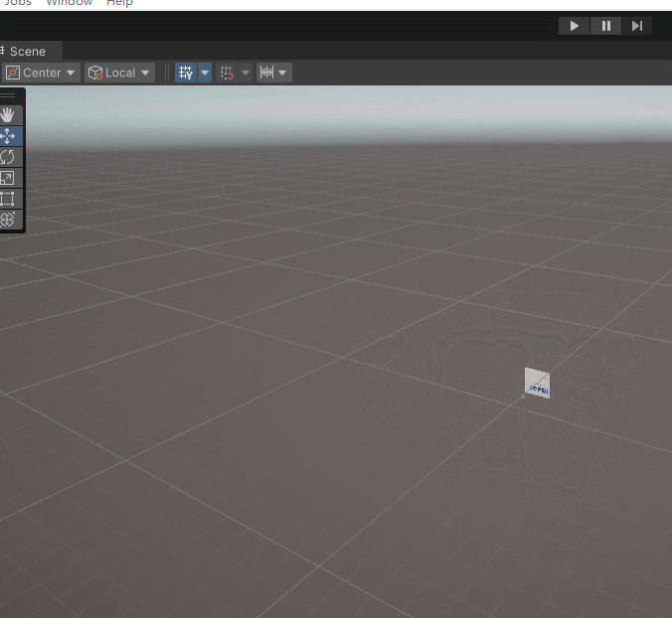Open the snap increment settings icon
The width and height of the screenshot is (672, 618).
[x=266, y=73]
